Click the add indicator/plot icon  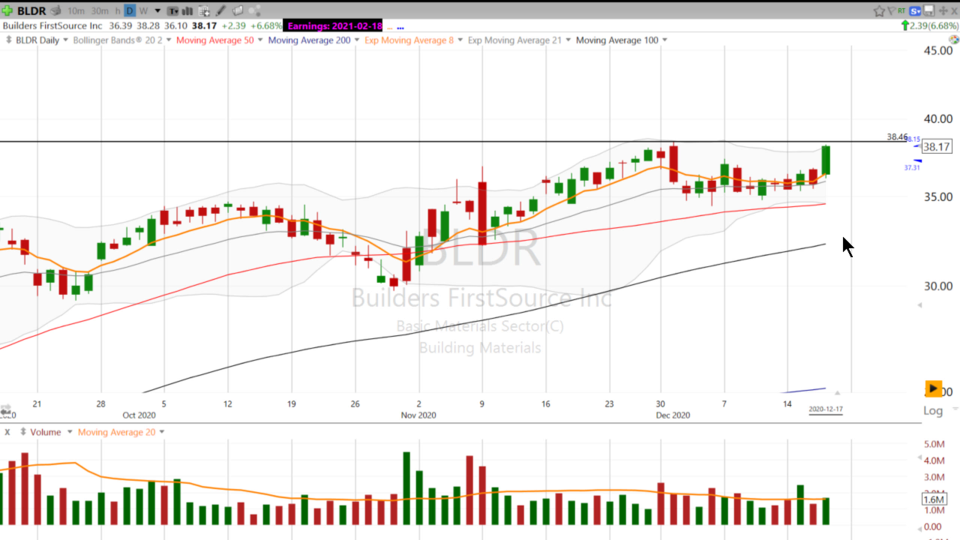click(204, 11)
